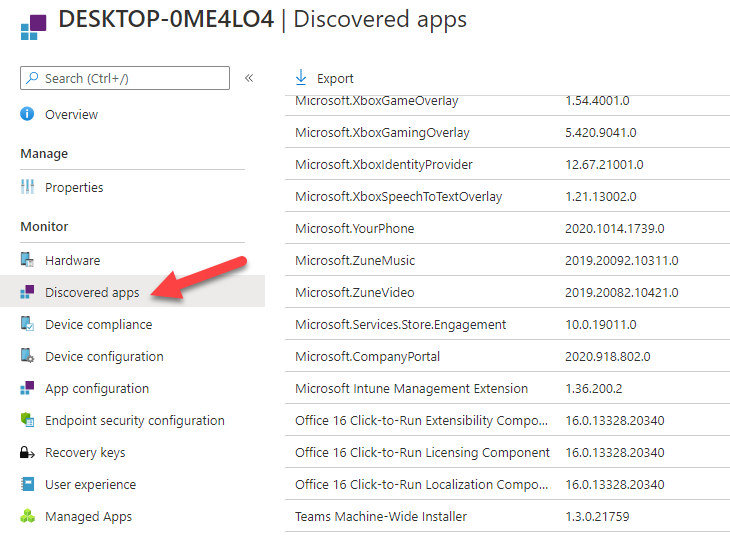Click version 12.67.21001.0 cell
730x546 pixels.
pyautogui.click(x=604, y=164)
